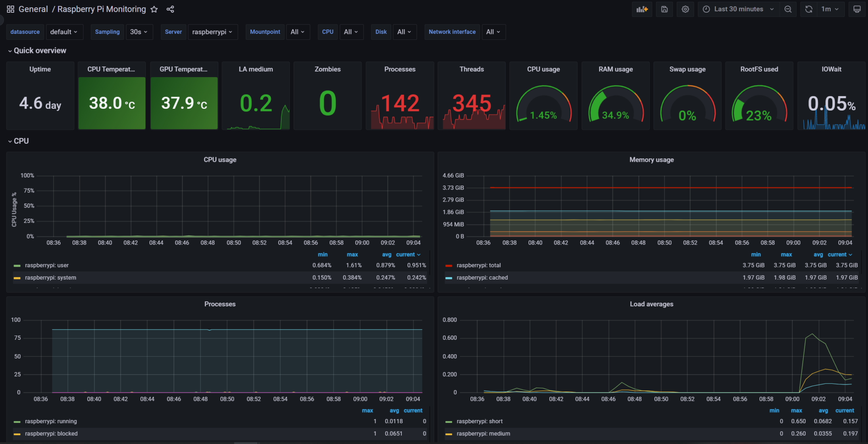Save the dashboard
The height and width of the screenshot is (444, 868).
tap(665, 9)
